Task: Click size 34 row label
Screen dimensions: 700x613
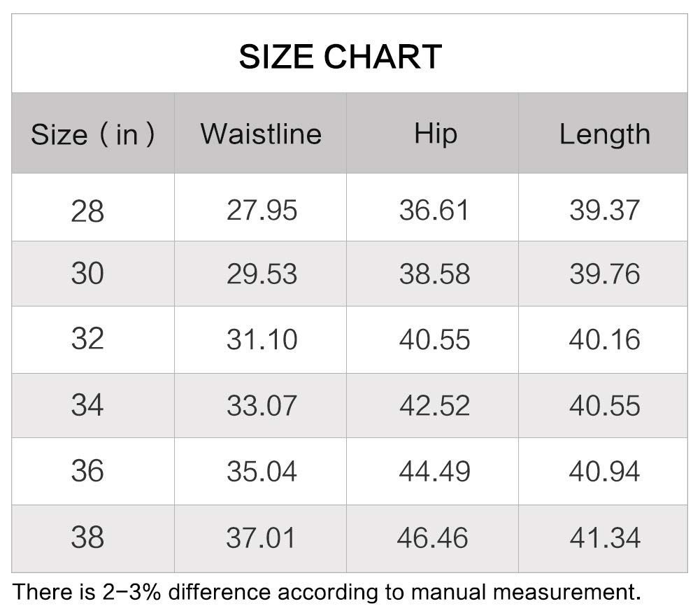Action: (87, 404)
